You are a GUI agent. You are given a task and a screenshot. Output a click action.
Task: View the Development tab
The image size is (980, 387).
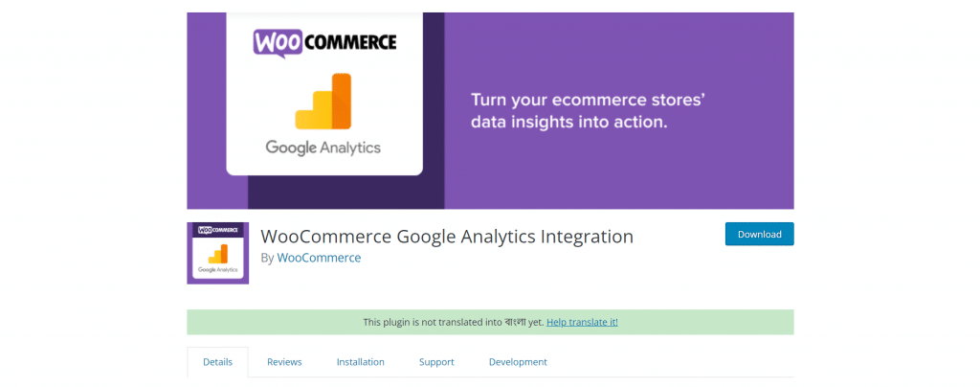click(518, 362)
